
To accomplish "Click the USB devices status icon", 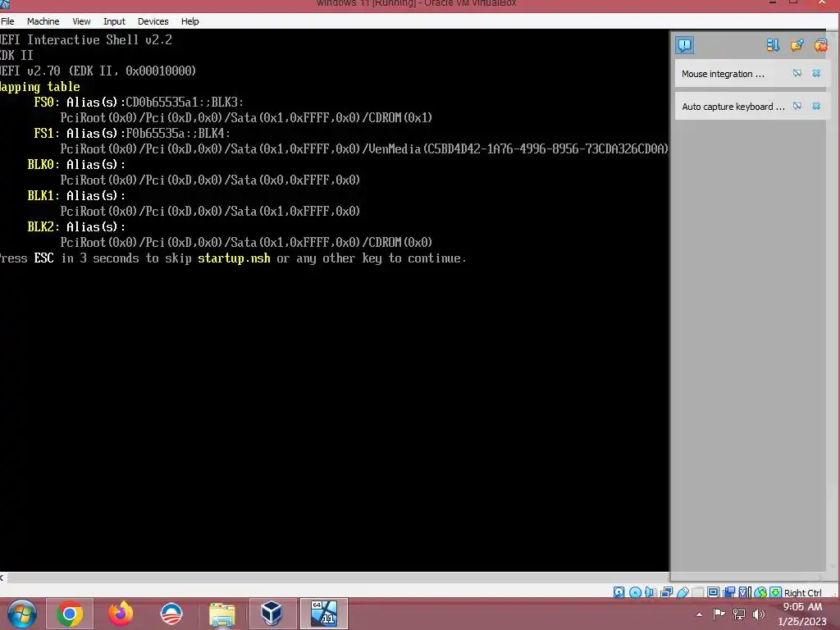I will pos(682,592).
